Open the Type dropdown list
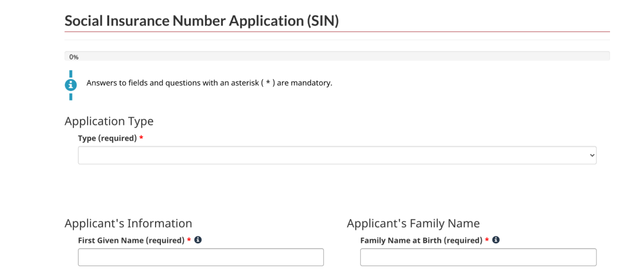Viewport: 644px width, 275px height. pyautogui.click(x=337, y=155)
